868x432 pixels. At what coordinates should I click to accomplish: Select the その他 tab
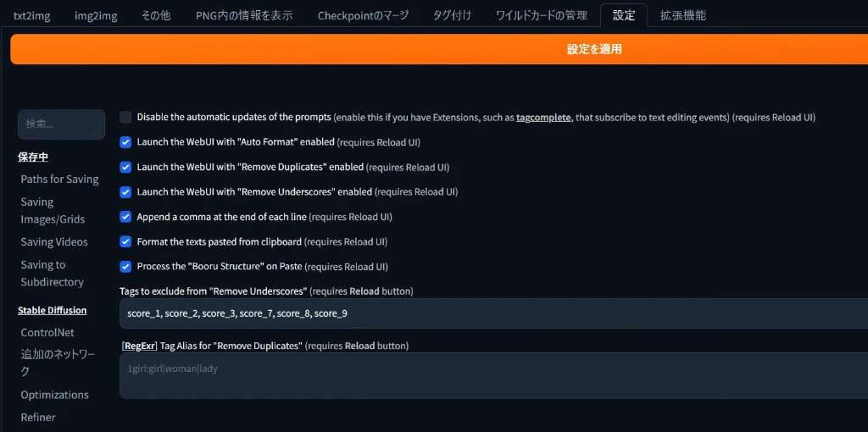(x=156, y=15)
